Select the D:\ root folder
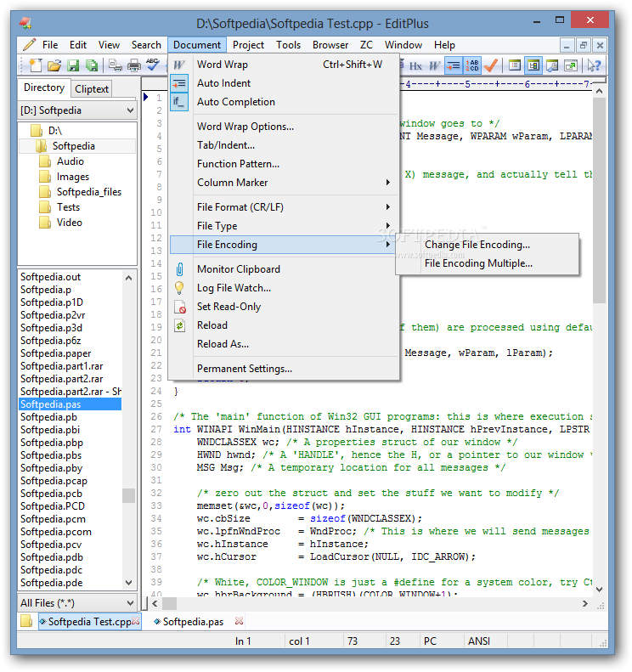632x672 pixels. coord(55,131)
